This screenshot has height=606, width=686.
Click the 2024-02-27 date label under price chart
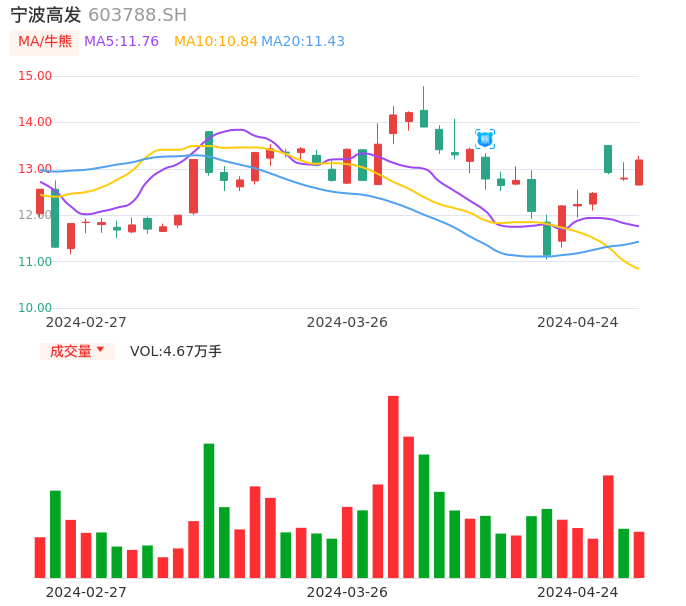86,322
